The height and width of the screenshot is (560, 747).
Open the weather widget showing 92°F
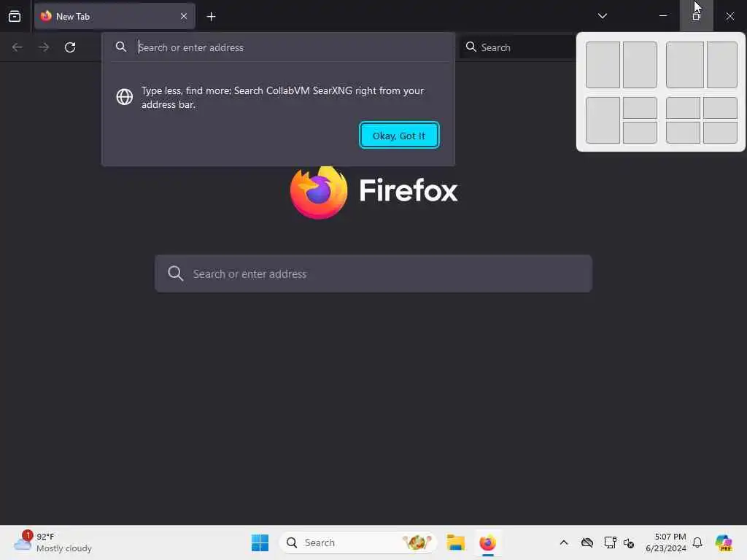click(x=53, y=542)
